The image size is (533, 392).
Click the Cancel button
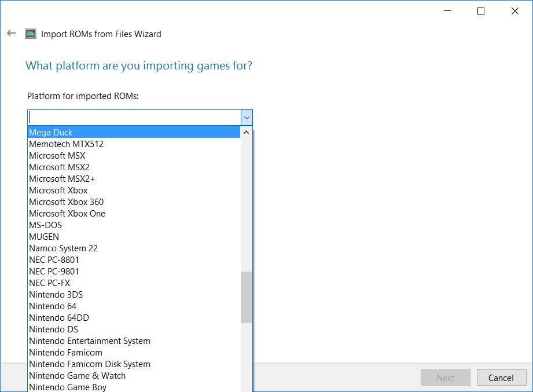501,378
